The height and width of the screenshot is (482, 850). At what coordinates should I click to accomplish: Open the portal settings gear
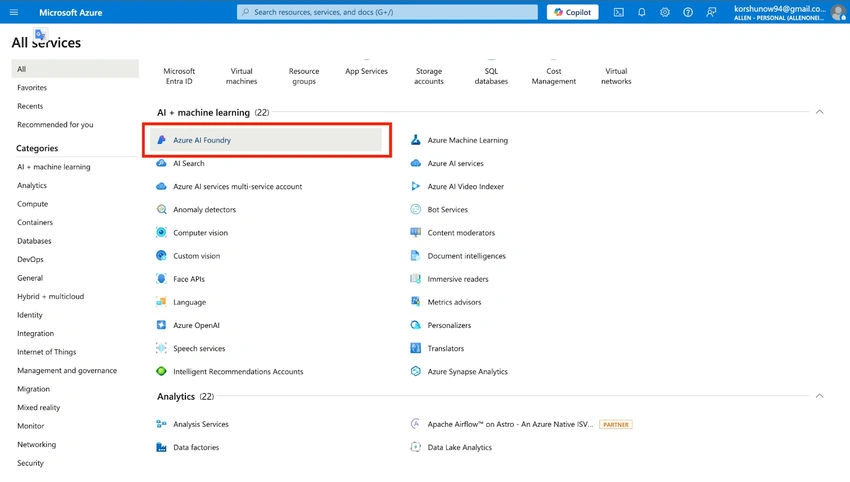pyautogui.click(x=665, y=12)
